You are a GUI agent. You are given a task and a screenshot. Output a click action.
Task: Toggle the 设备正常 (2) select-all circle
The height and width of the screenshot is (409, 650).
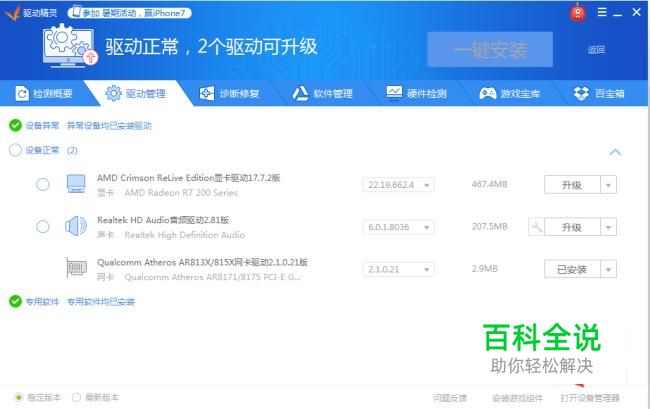pyautogui.click(x=15, y=150)
